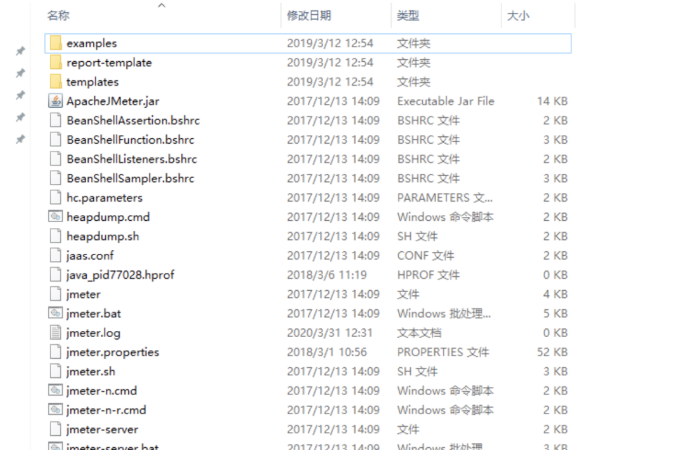Click the java_pid77028.hprof file icon

(x=55, y=275)
